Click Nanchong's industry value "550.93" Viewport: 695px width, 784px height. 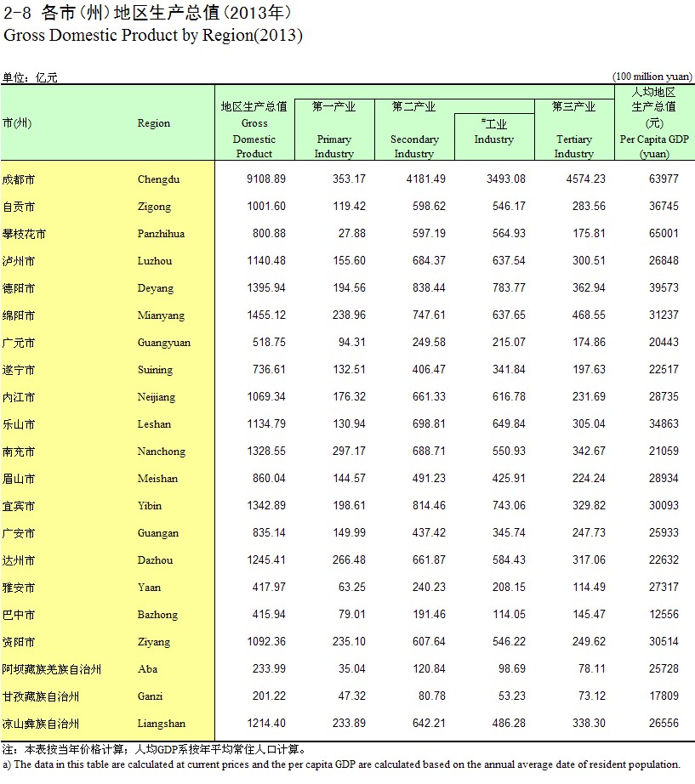[x=509, y=451]
